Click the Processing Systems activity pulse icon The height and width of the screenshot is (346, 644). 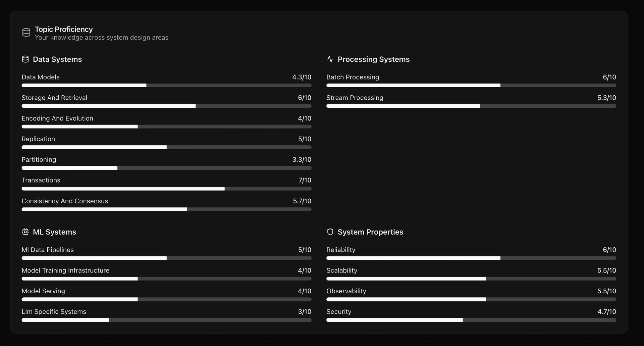coord(330,59)
